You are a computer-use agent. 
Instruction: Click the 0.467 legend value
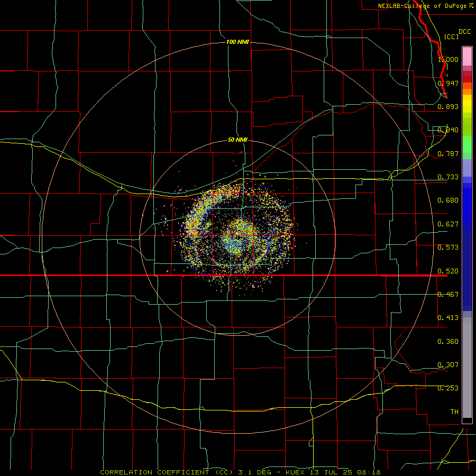pyautogui.click(x=448, y=295)
